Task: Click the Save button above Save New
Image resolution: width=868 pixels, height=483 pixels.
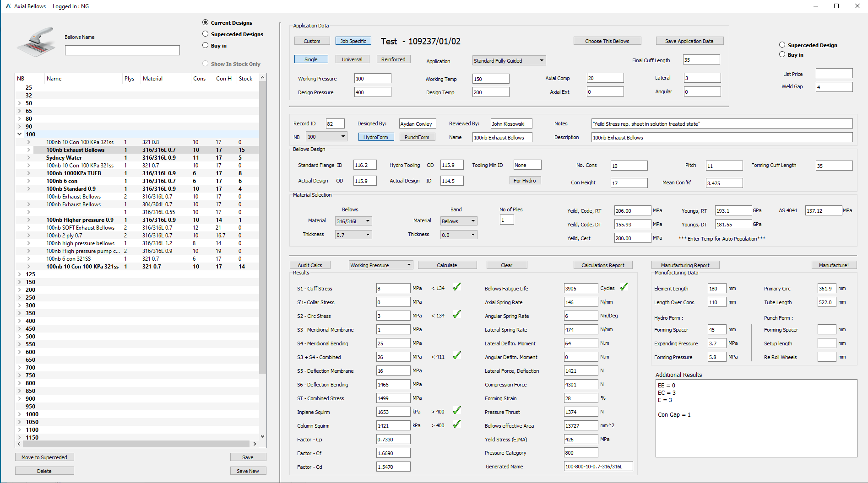Action: (x=248, y=457)
